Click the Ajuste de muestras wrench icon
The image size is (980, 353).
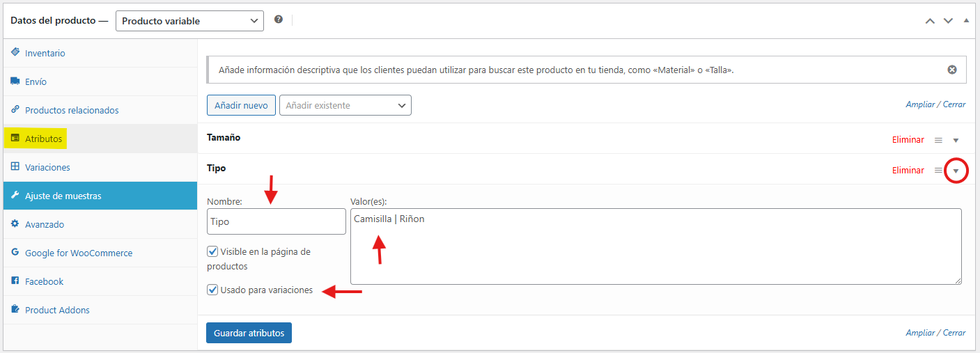[x=15, y=196]
